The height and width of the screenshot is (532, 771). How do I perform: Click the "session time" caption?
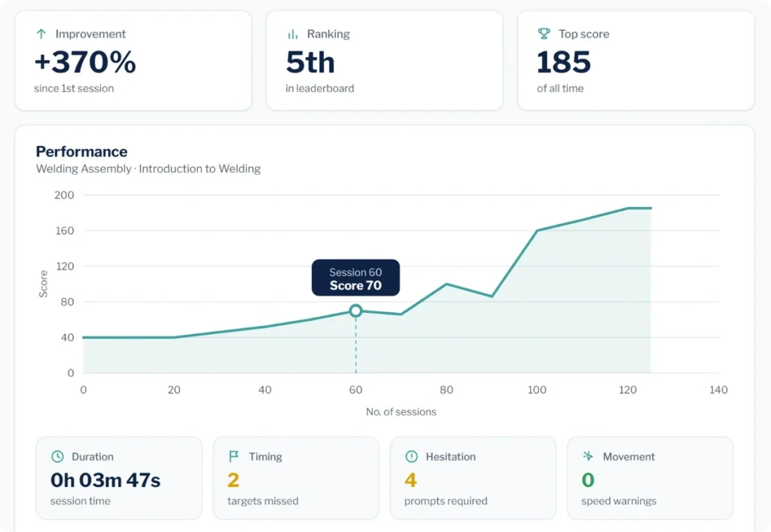coord(80,501)
